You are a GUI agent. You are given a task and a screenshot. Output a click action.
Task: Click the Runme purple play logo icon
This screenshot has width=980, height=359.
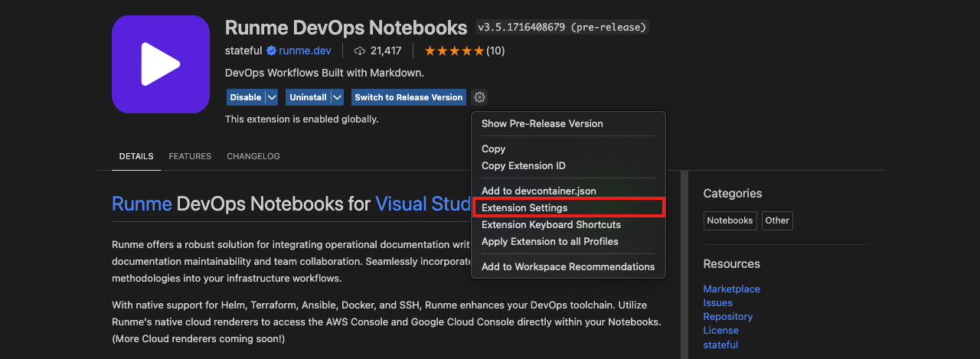[160, 64]
